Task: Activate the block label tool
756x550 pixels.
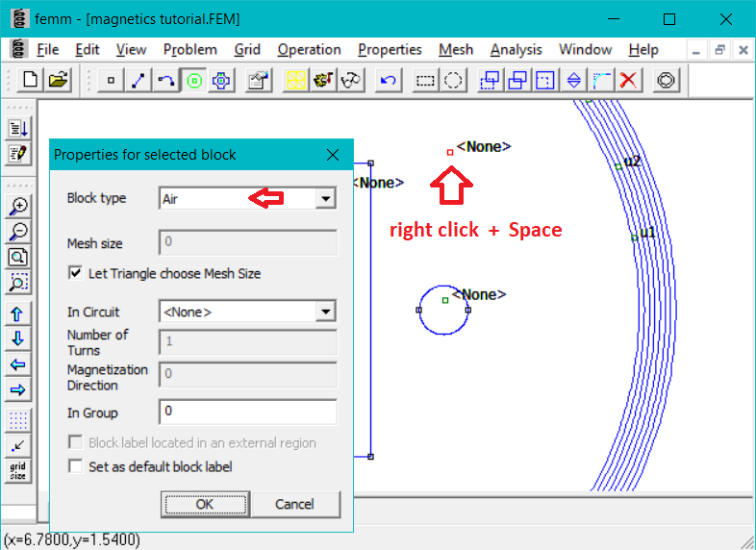Action: click(x=194, y=81)
